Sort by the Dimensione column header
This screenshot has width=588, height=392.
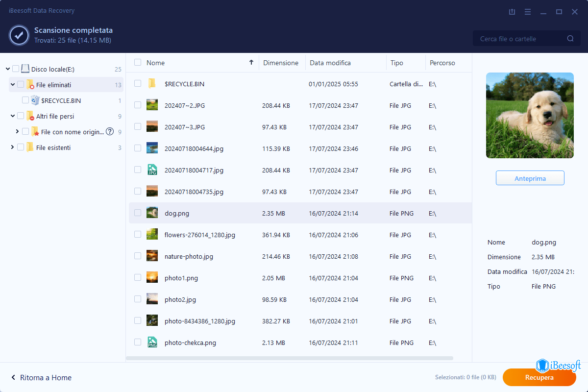click(x=280, y=63)
